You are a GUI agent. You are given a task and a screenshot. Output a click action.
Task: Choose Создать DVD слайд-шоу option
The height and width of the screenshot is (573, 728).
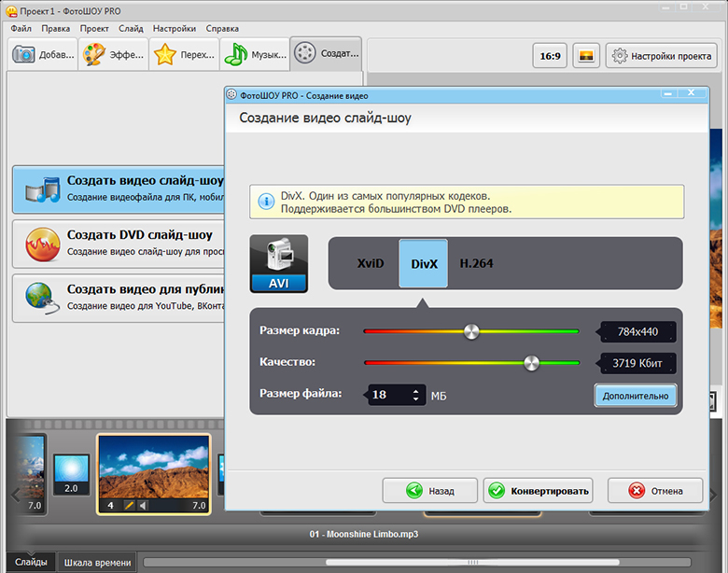[x=119, y=244]
